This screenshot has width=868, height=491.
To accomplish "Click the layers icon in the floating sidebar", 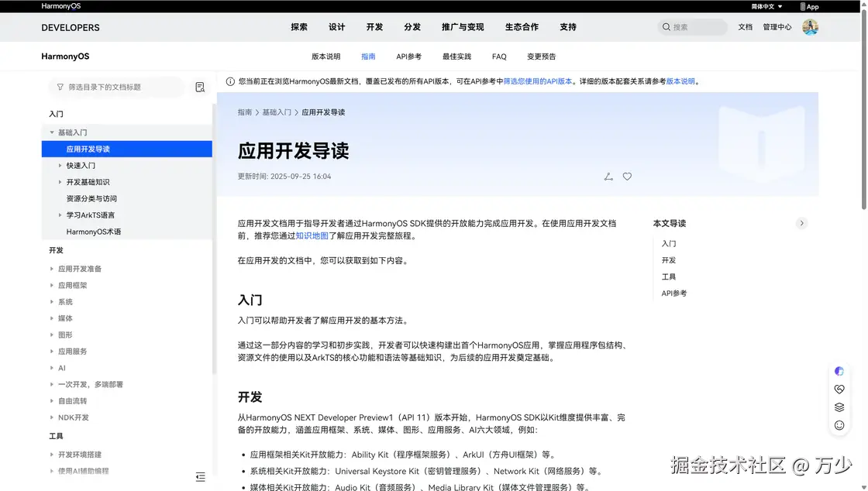I will pyautogui.click(x=839, y=407).
